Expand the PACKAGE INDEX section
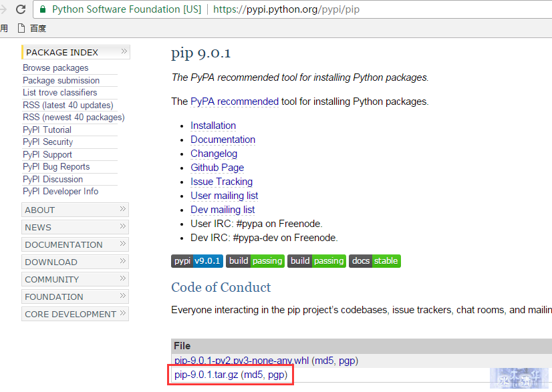 click(76, 52)
